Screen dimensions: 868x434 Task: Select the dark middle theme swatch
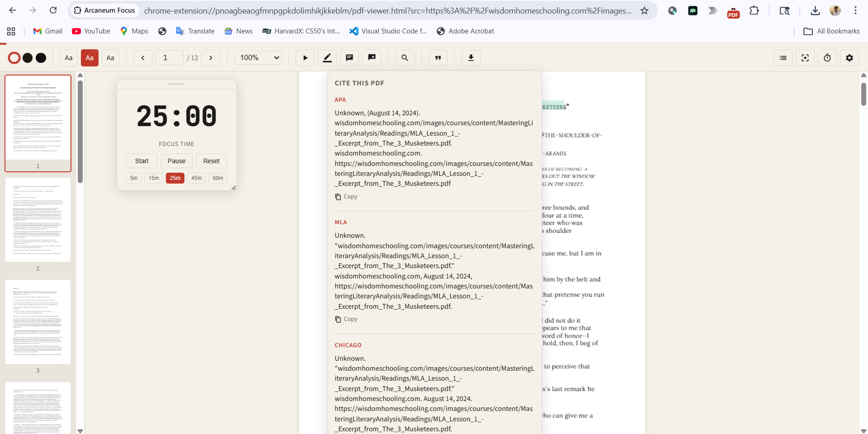point(28,58)
